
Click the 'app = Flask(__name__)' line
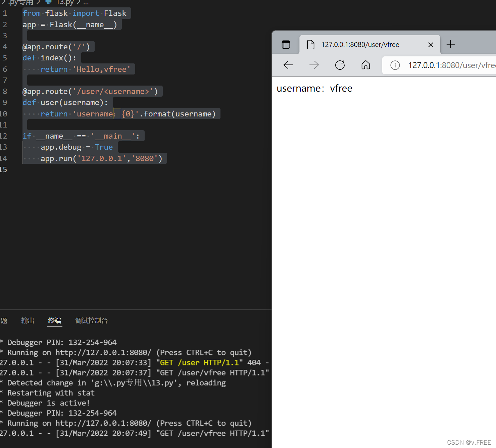point(70,24)
